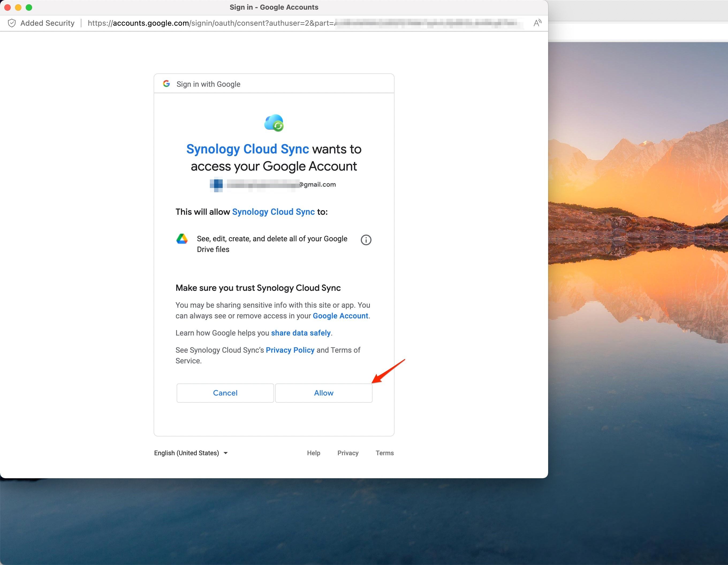Click the language selector disclosure triangle
728x565 pixels.
pyautogui.click(x=225, y=453)
